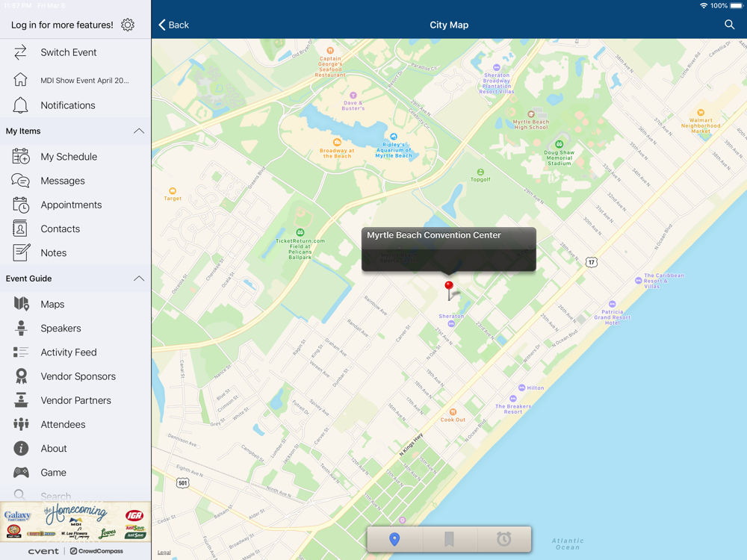This screenshot has height=560, width=747.
Task: Click the Attendees people icon
Action: (21, 424)
